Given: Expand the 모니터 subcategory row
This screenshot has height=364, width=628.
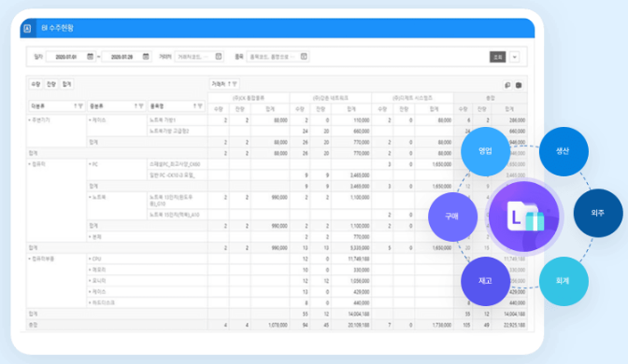Looking at the screenshot, I should tap(90, 281).
